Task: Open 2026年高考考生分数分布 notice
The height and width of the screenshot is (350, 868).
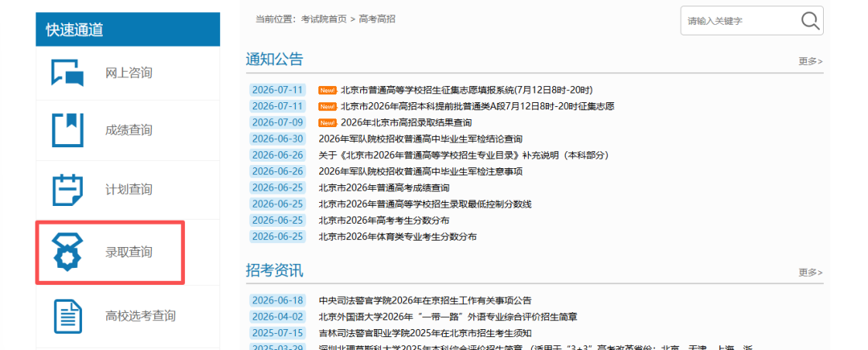Action: [x=384, y=220]
